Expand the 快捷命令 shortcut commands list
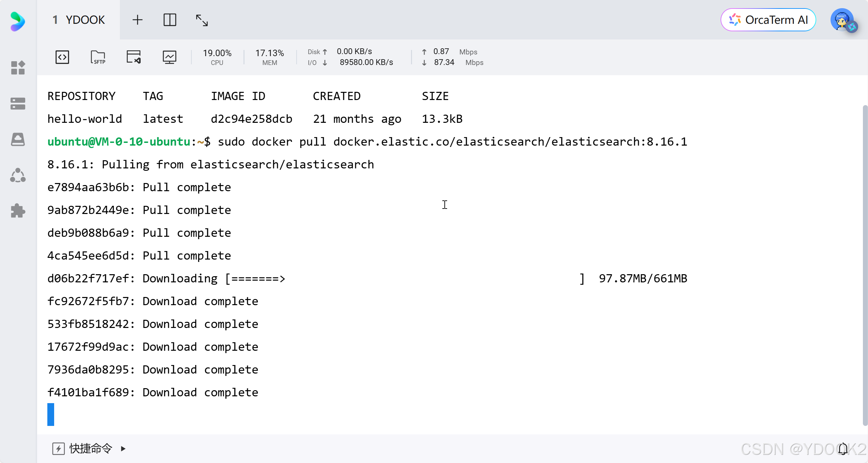Viewport: 868px width, 463px height. (x=123, y=448)
